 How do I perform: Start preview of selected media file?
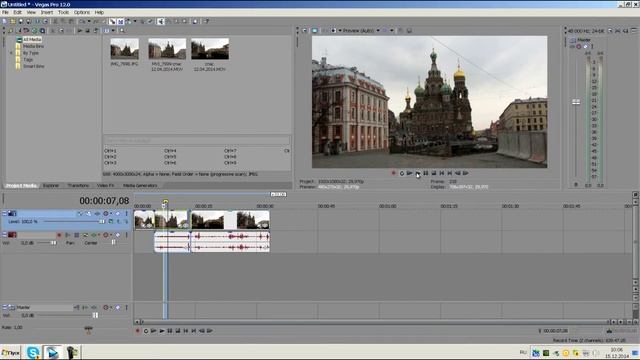click(80, 31)
